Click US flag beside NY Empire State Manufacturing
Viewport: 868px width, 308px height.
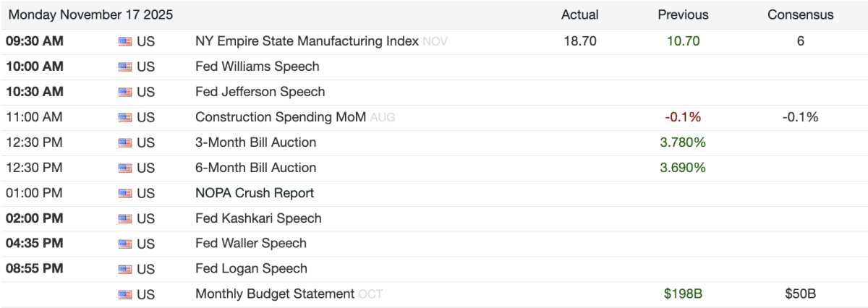(124, 42)
